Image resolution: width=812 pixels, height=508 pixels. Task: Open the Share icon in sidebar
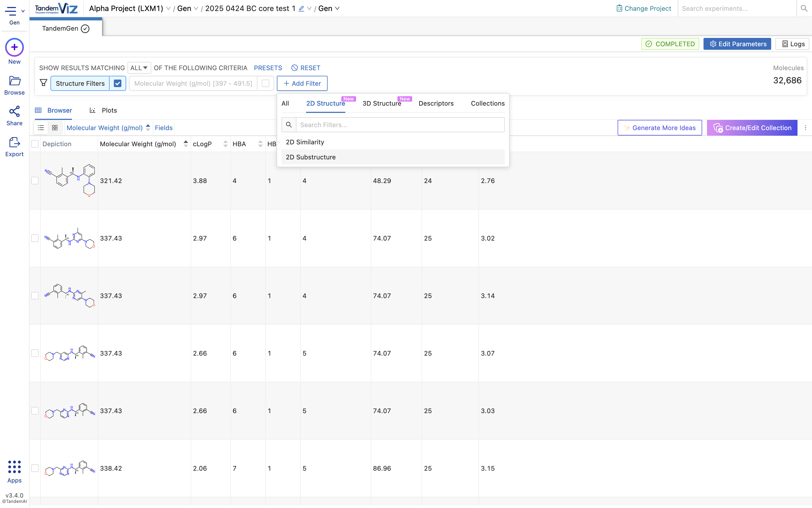pyautogui.click(x=15, y=111)
